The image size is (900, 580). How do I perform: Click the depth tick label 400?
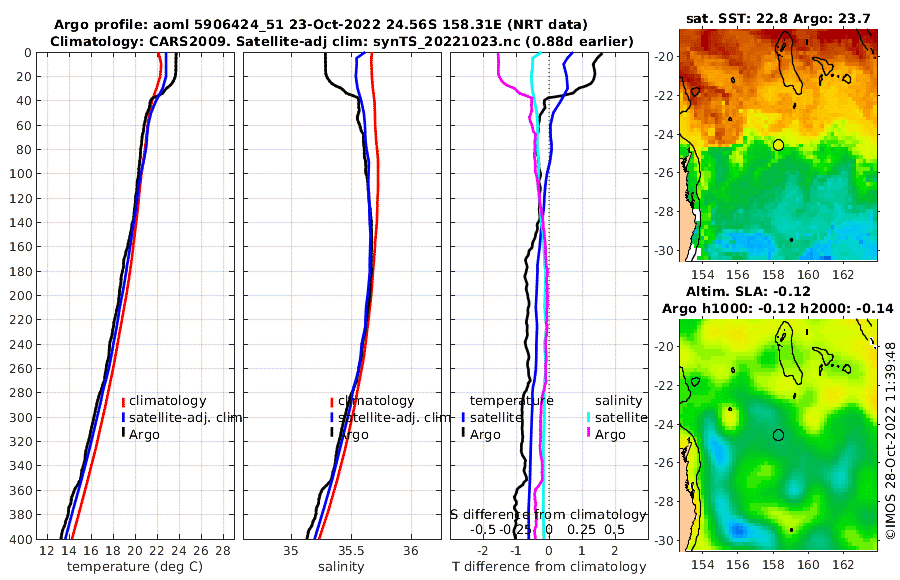coord(20,539)
